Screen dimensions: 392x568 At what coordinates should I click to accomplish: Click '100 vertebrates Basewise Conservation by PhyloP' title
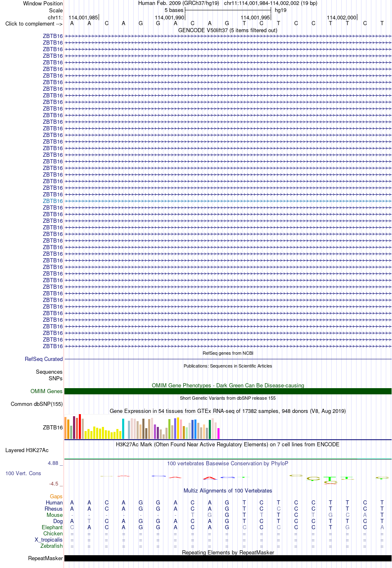coord(228,463)
